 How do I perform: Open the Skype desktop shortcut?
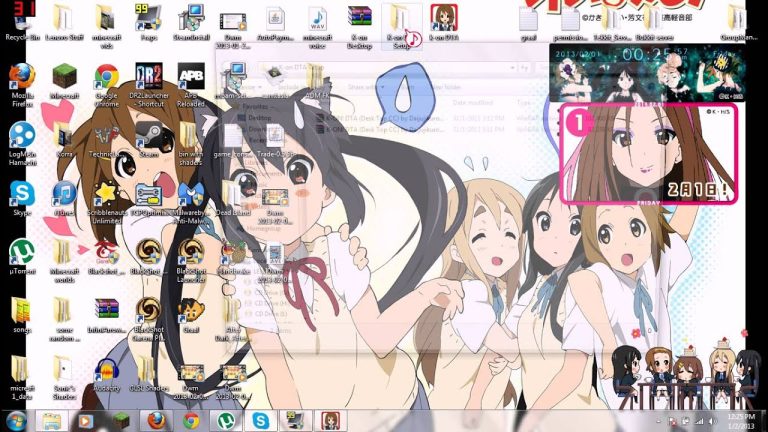(x=22, y=198)
